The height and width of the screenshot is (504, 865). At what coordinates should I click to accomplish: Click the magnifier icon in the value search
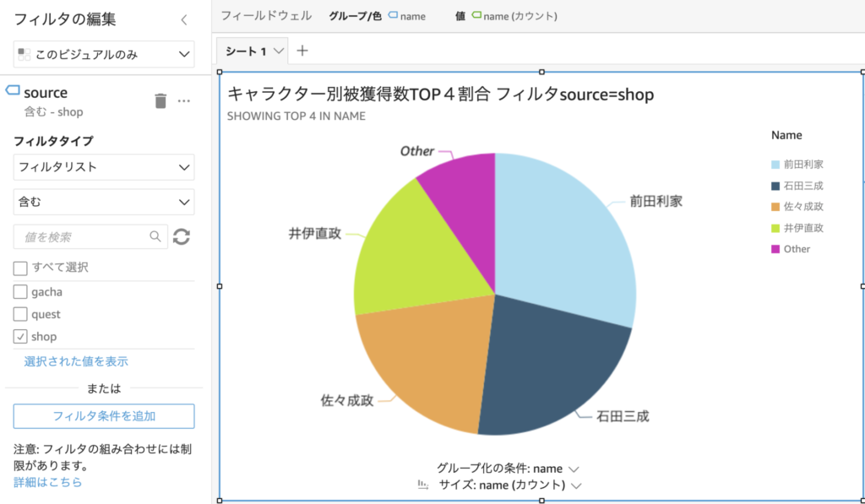click(155, 236)
